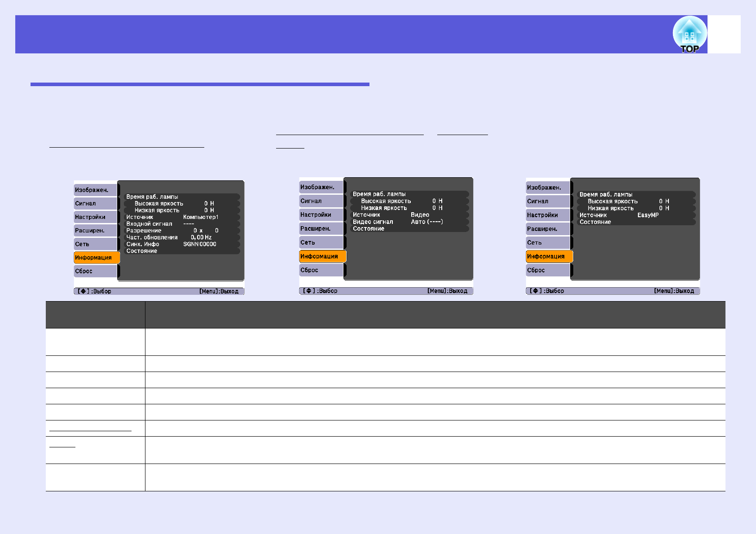Choose Настройки in the Компьютер1 source menu

point(95,217)
